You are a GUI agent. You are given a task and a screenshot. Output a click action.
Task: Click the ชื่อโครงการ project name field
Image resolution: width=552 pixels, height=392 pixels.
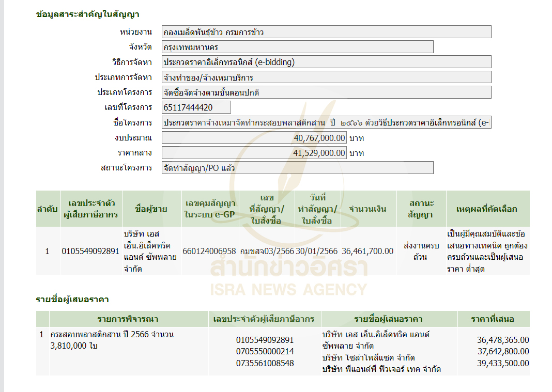click(326, 123)
